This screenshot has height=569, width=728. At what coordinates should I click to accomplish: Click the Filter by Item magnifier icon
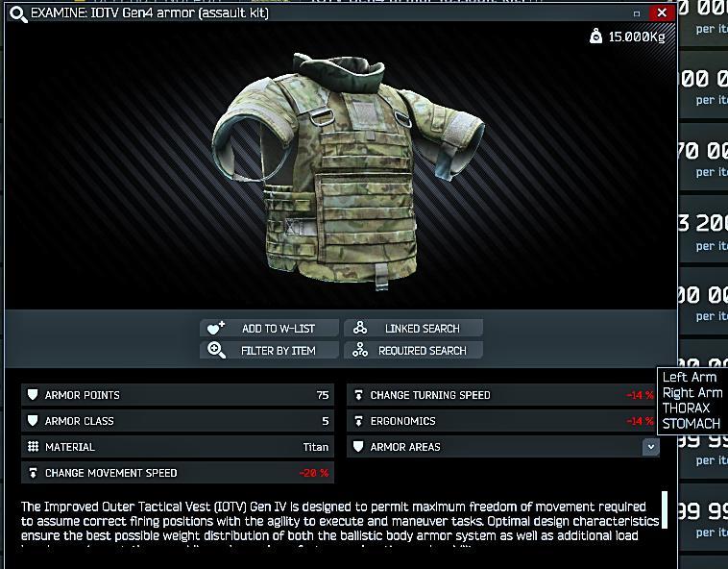216,350
